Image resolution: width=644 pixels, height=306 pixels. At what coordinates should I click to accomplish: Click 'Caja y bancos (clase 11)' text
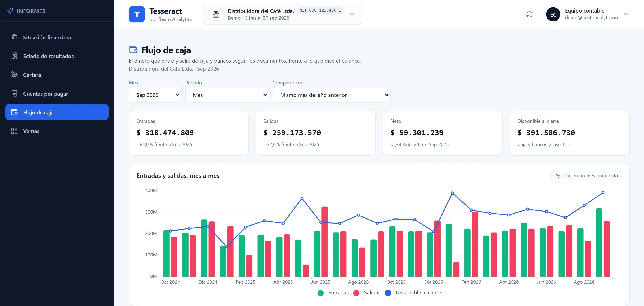coord(543,144)
